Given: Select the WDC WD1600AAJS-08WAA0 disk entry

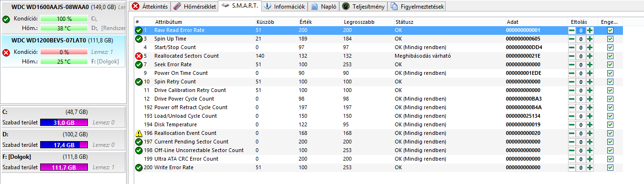Looking at the screenshot, I should tap(63, 18).
